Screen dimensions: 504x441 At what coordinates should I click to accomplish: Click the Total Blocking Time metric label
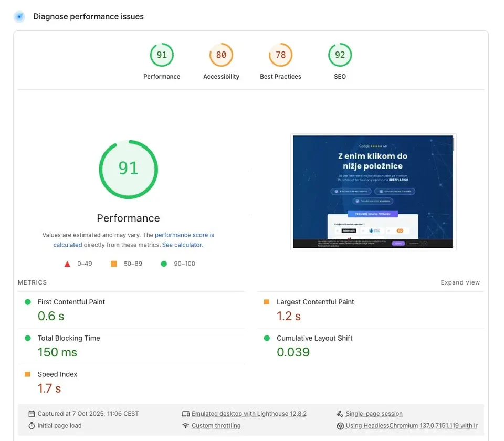(69, 338)
